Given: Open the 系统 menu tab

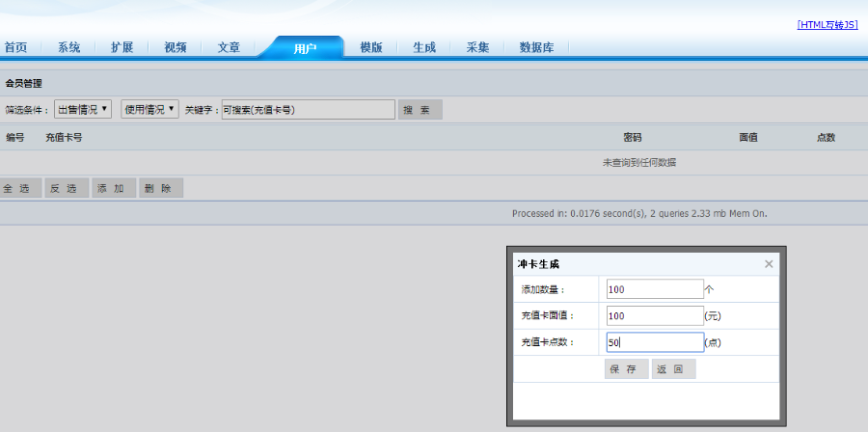Looking at the screenshot, I should tap(69, 47).
